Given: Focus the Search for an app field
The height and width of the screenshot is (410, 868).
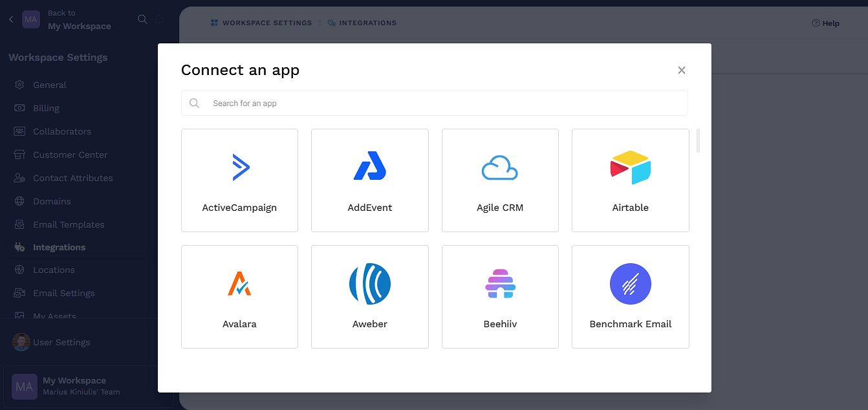Looking at the screenshot, I should coord(435,103).
